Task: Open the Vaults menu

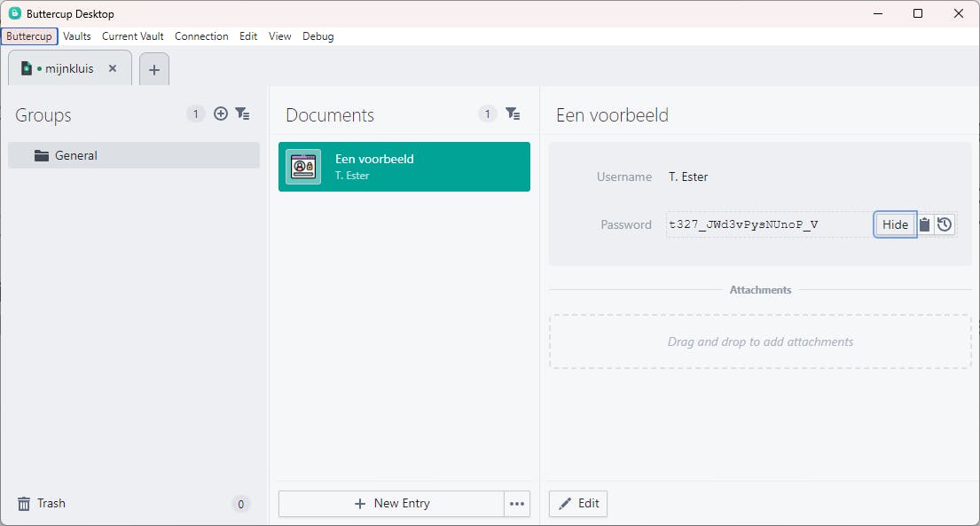Action: click(x=77, y=36)
